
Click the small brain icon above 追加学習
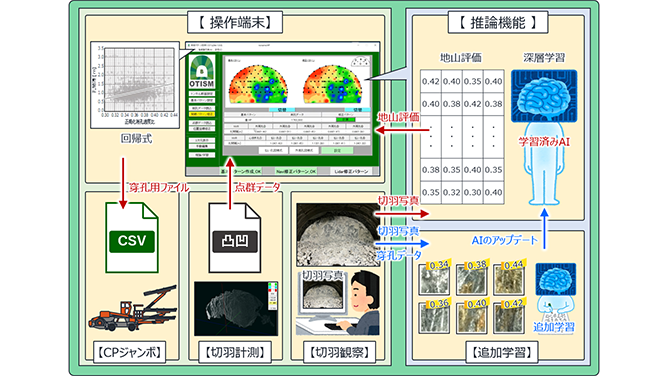pos(556,279)
